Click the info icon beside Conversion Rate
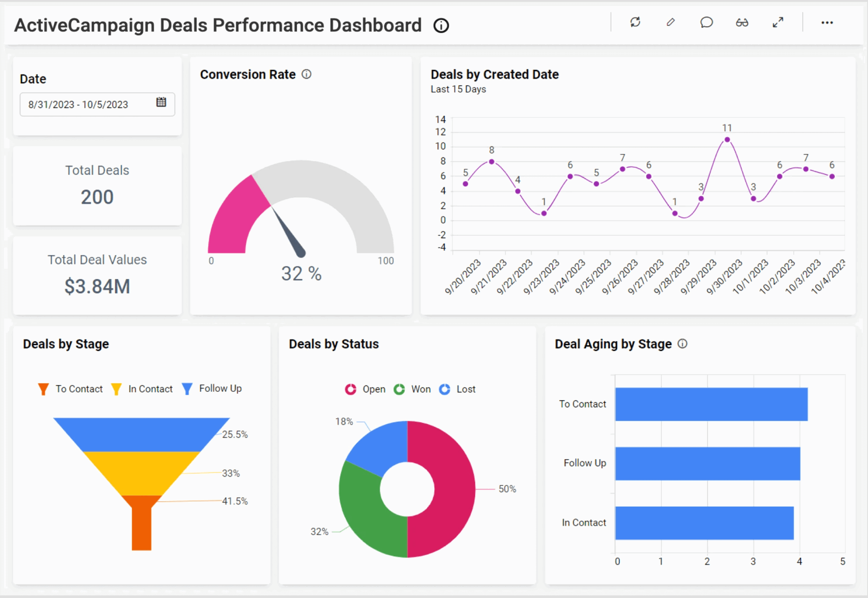This screenshot has height=598, width=868. click(306, 74)
